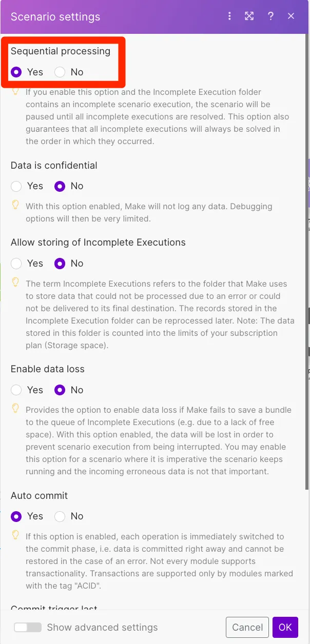Click lightbulb hint under Sequential processing
The image size is (310, 644).
15,92
